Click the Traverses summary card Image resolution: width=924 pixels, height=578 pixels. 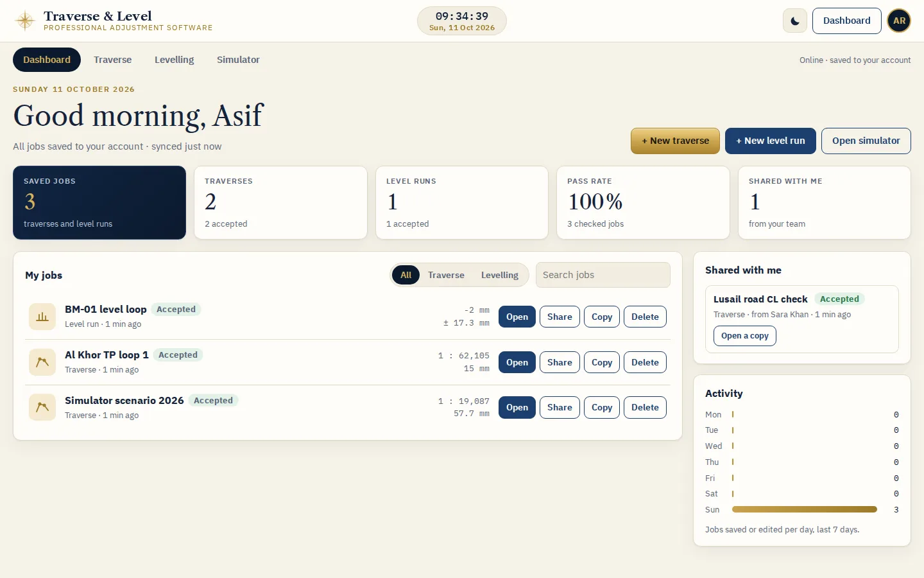tap(280, 203)
